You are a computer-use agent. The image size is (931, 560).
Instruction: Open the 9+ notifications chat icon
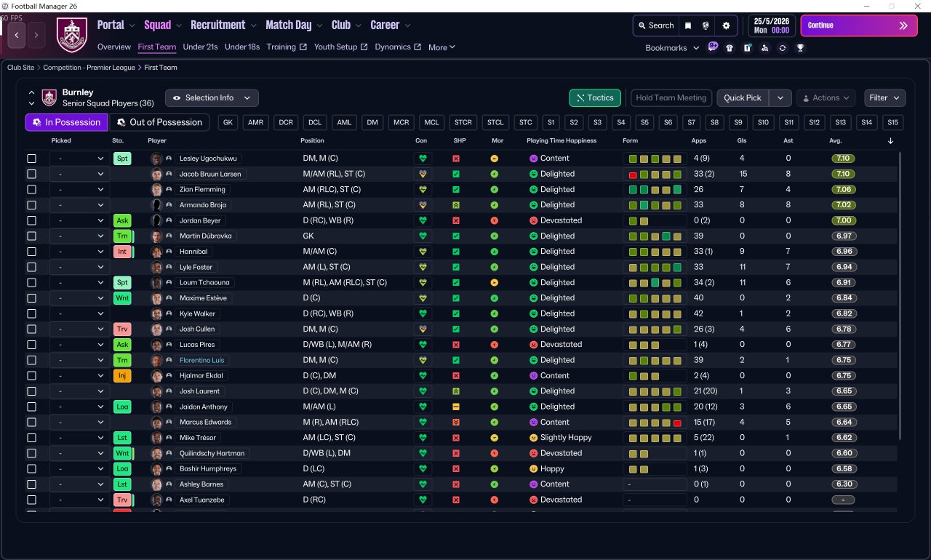[713, 47]
